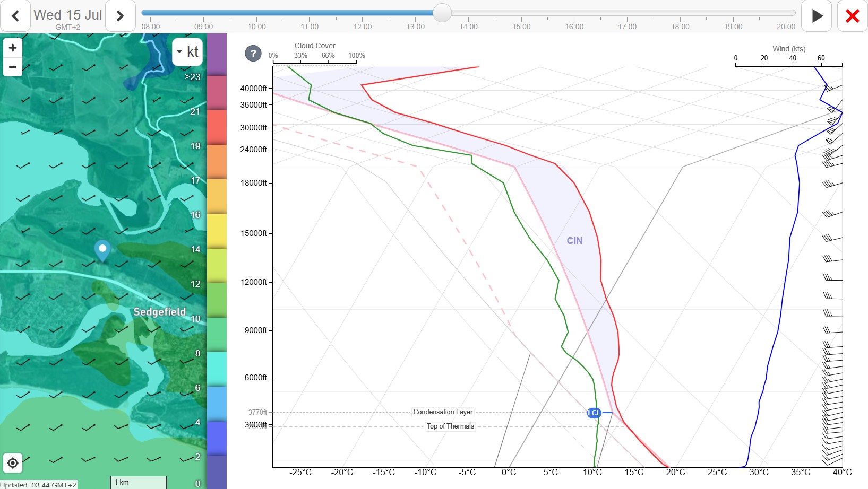Go to the previous day arrow
The image size is (868, 489).
[x=15, y=16]
